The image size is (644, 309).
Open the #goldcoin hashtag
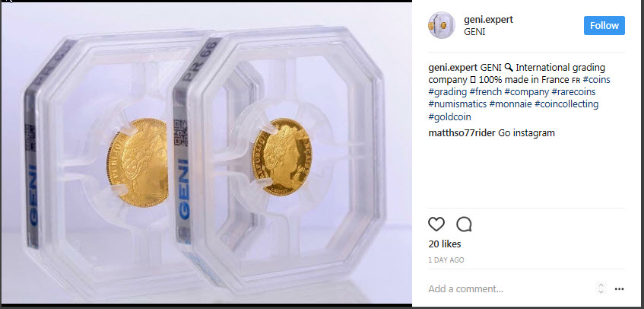click(x=449, y=117)
